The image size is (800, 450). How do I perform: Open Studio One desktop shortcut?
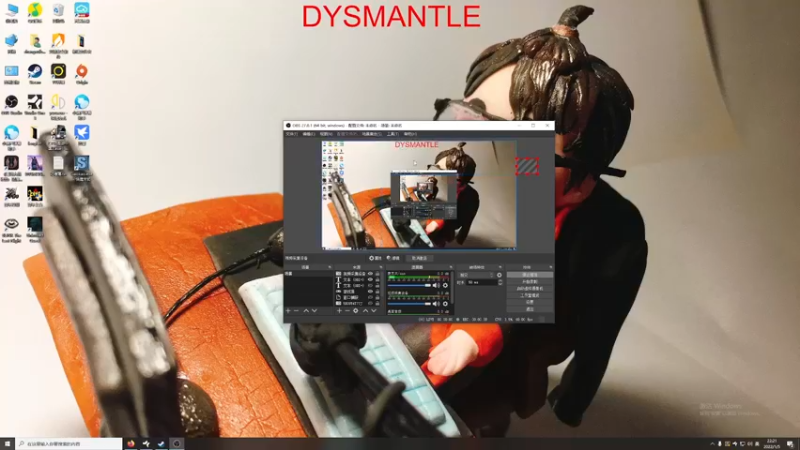tap(35, 106)
